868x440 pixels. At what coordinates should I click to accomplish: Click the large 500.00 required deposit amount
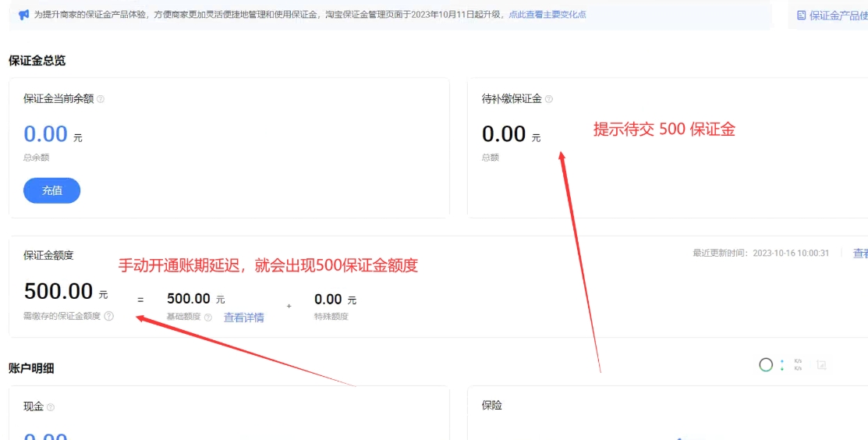tap(58, 292)
